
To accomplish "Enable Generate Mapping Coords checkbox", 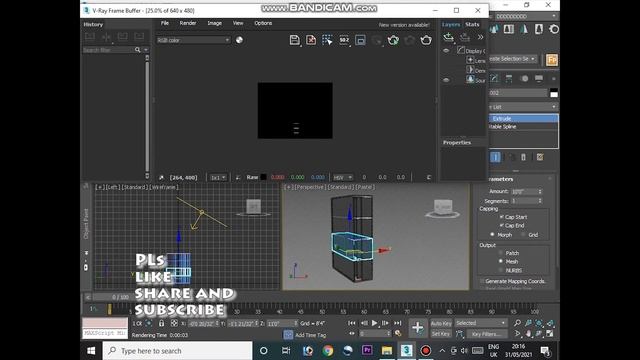I will tap(482, 281).
